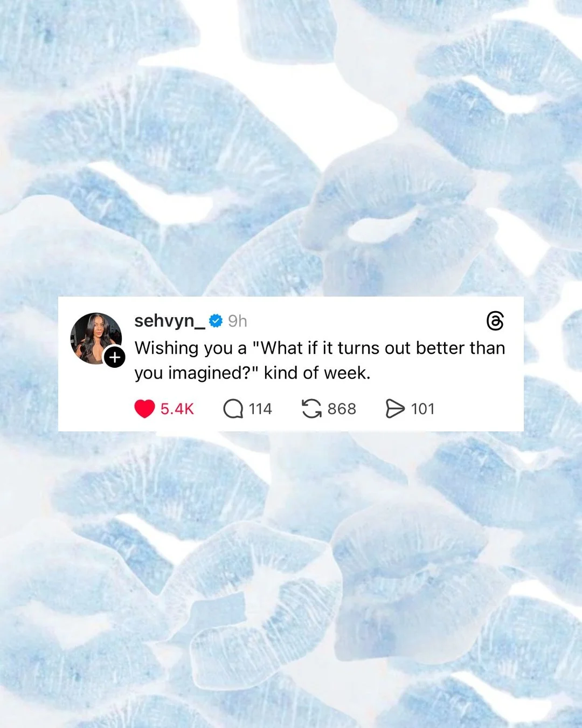Screen dimensions: 582x728
Task: Tap the repost arrows icon
Action: [311, 409]
